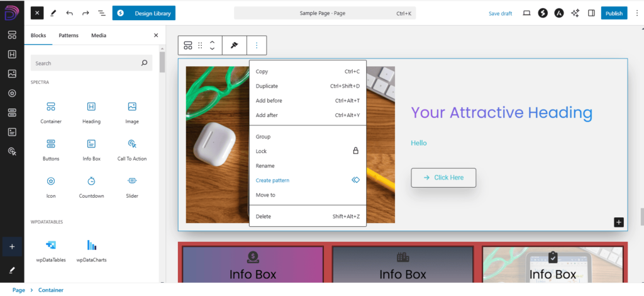This screenshot has width=644, height=296.
Task: Insert the wpDataCharts block
Action: pyautogui.click(x=91, y=245)
